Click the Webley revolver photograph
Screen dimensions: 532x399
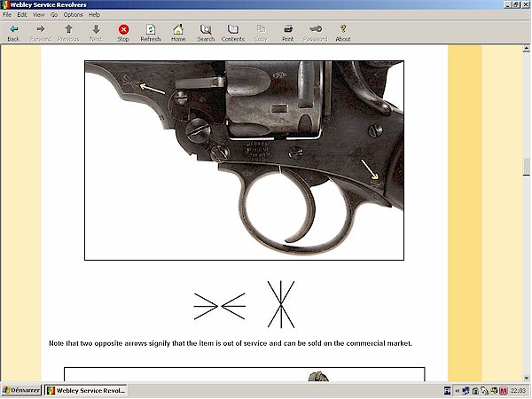pyautogui.click(x=245, y=160)
